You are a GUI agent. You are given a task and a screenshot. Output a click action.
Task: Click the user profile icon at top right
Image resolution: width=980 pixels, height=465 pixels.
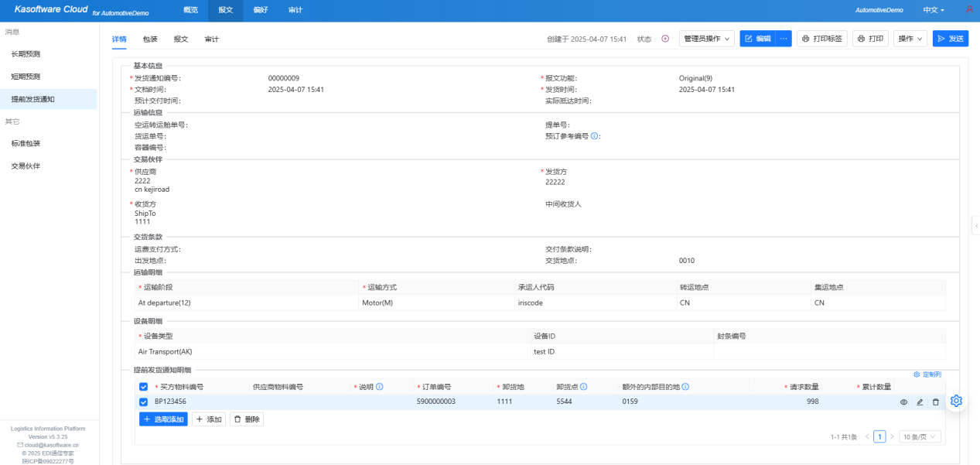click(x=969, y=10)
